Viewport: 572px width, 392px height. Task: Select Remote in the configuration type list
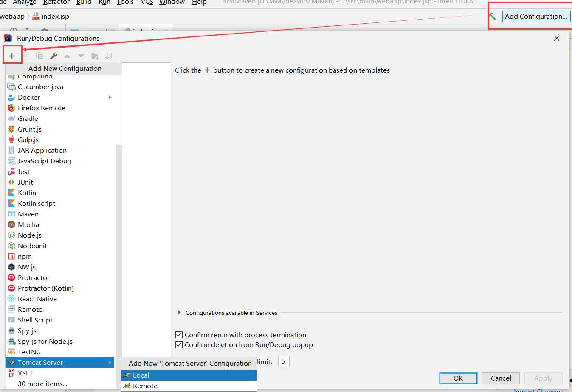(x=60, y=309)
